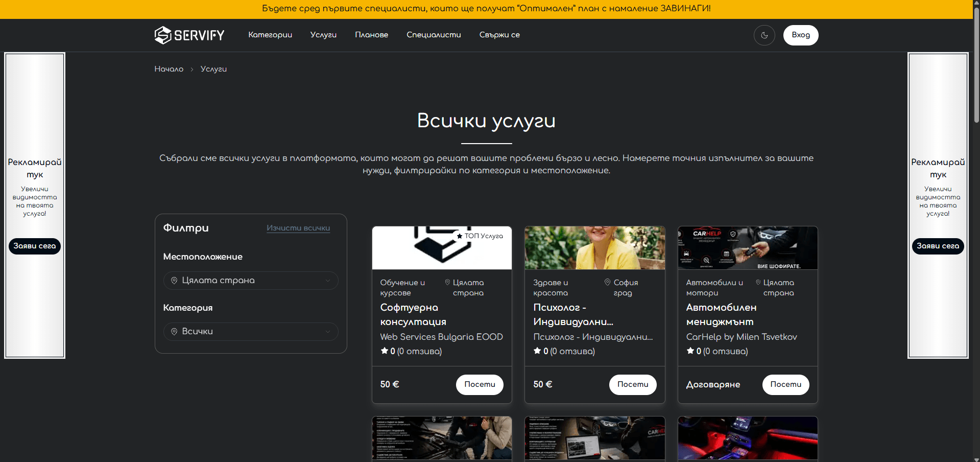Click Посети on Автомобилен мениджмънт card
980x462 pixels.
pos(786,385)
